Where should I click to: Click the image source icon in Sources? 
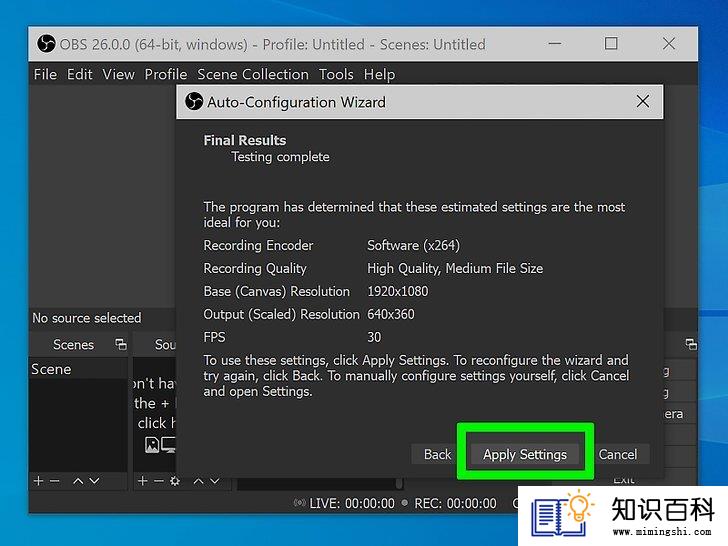coord(152,445)
